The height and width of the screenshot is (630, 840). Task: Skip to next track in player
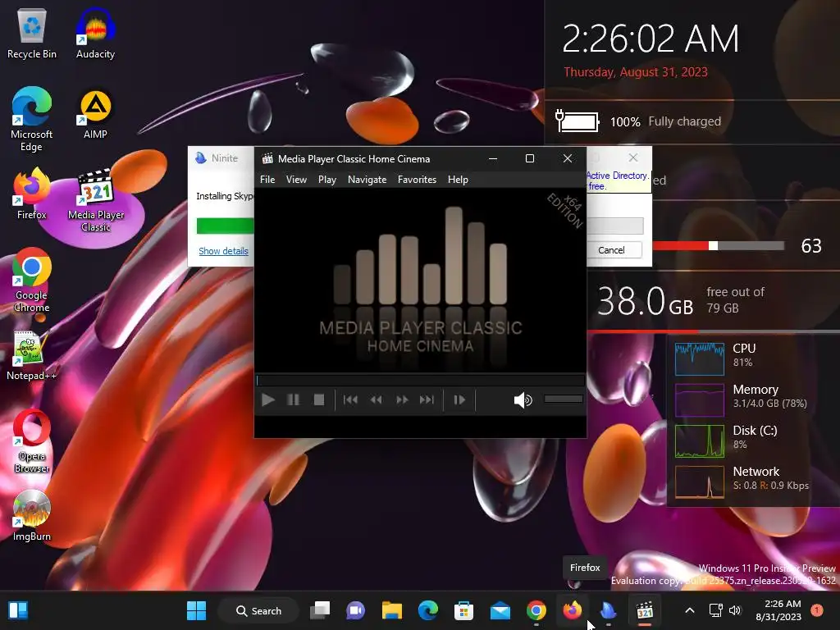point(427,399)
